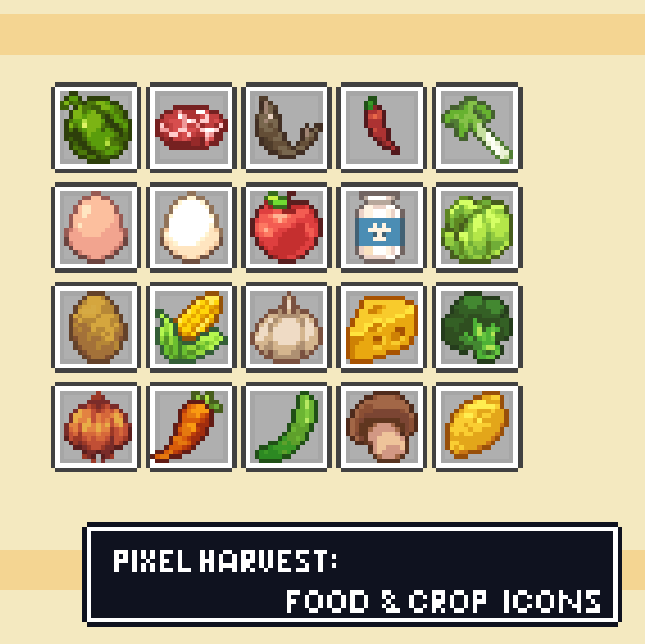Click the dark green broccoli icon
The height and width of the screenshot is (644, 645).
(x=477, y=327)
